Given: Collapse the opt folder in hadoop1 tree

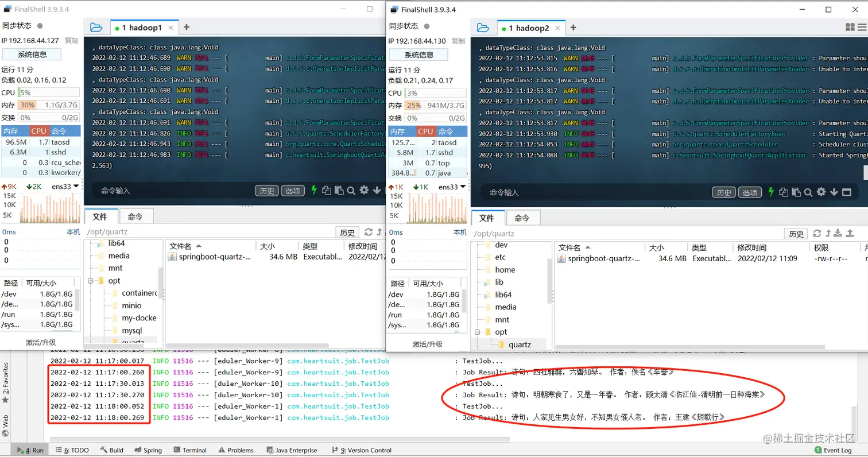Looking at the screenshot, I should click(91, 281).
